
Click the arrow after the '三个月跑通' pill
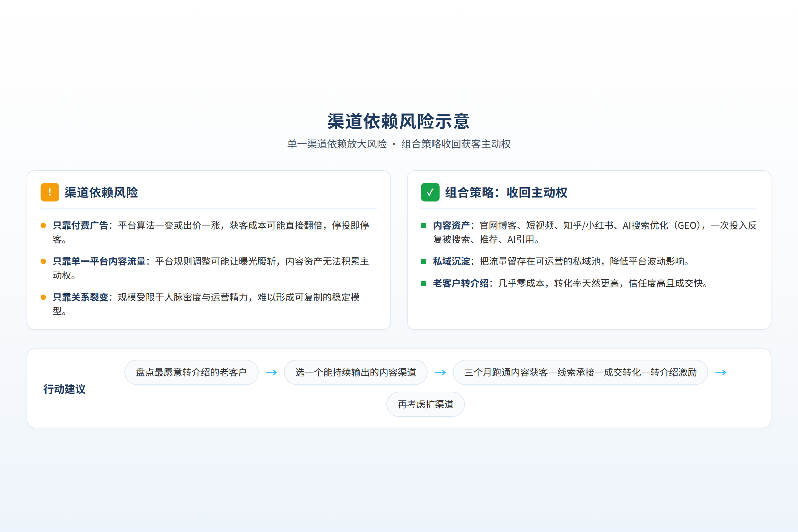click(721, 372)
